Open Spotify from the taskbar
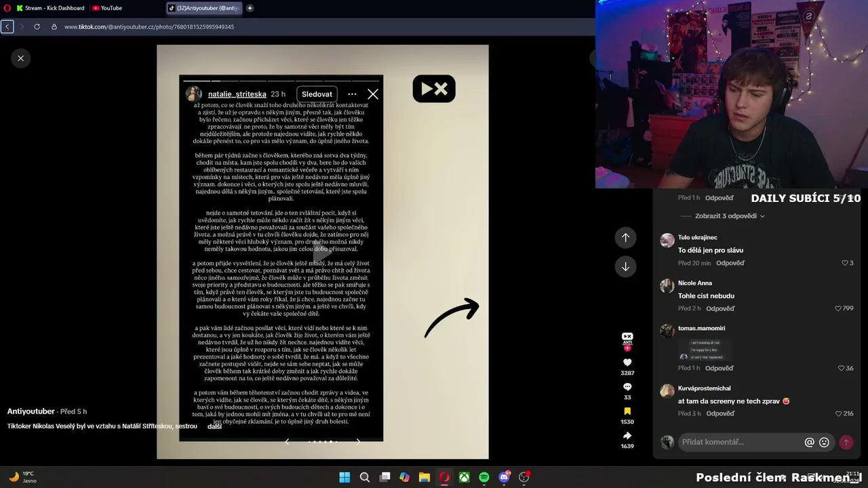868x488 pixels. coord(484,477)
